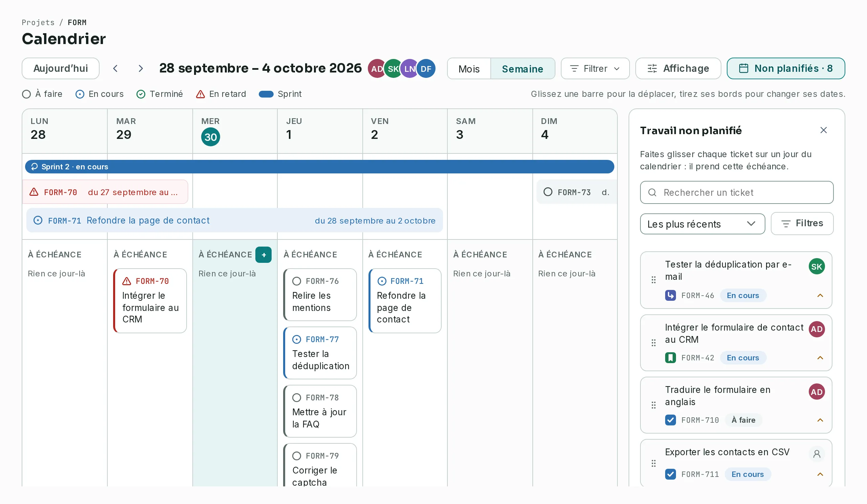Click the priority chevron on FORM-42 card

click(820, 357)
